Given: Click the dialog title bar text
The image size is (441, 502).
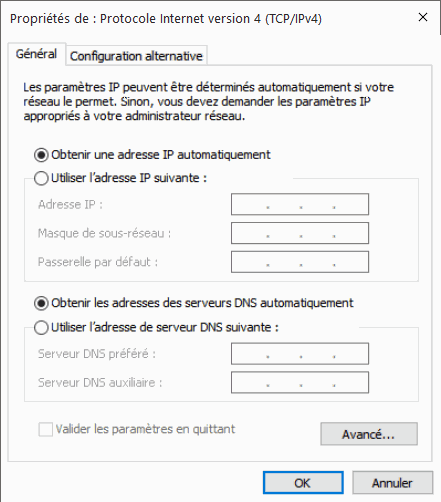Looking at the screenshot, I should tap(166, 19).
